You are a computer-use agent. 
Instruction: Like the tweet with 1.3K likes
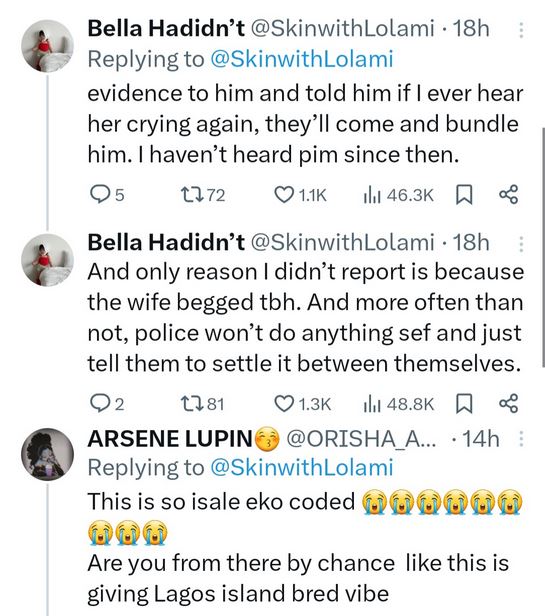click(303, 404)
